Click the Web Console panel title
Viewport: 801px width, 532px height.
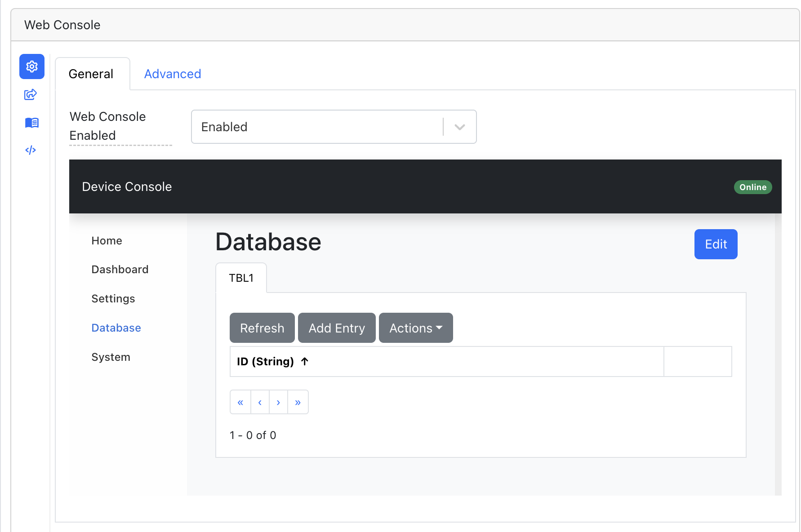coord(62,25)
